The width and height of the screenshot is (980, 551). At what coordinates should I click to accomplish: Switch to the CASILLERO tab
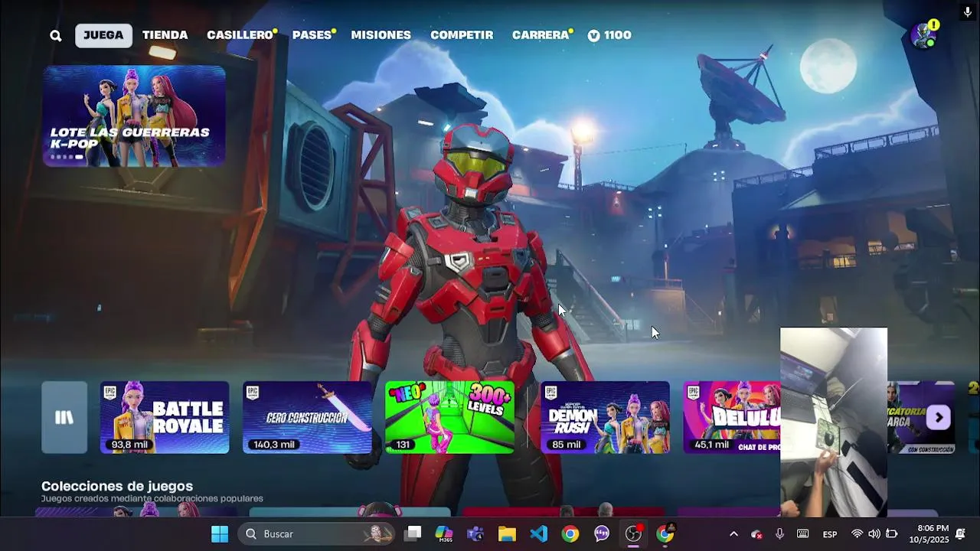[240, 35]
